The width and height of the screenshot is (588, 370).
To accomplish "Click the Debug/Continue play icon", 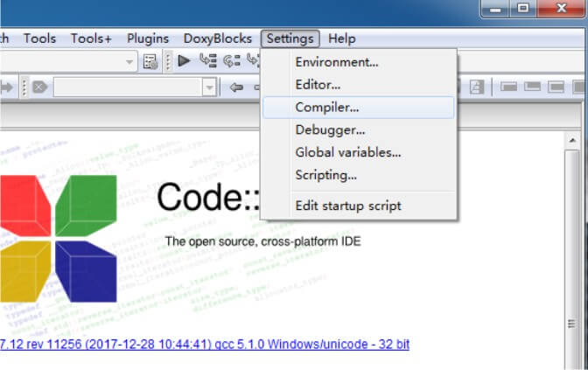I will pyautogui.click(x=184, y=60).
